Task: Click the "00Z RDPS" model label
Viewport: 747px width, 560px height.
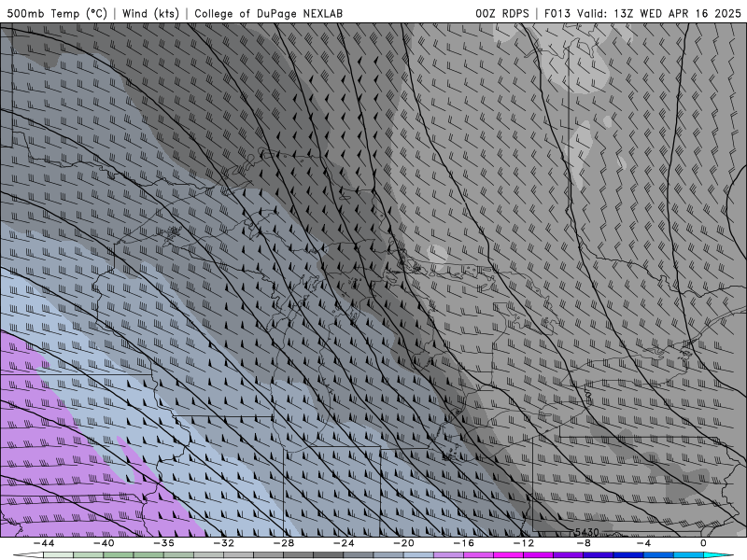Action: [x=502, y=13]
